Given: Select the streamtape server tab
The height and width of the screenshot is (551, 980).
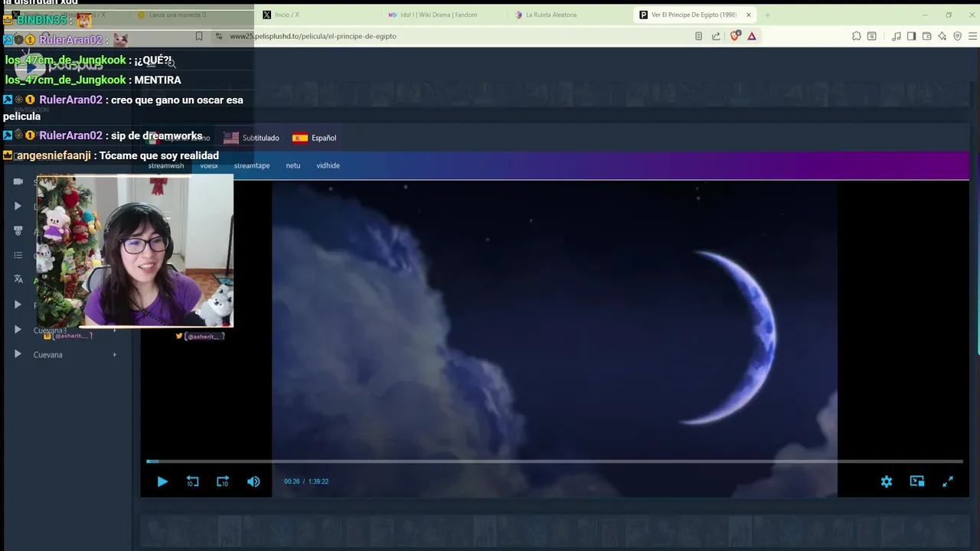Looking at the screenshot, I should click(x=252, y=165).
